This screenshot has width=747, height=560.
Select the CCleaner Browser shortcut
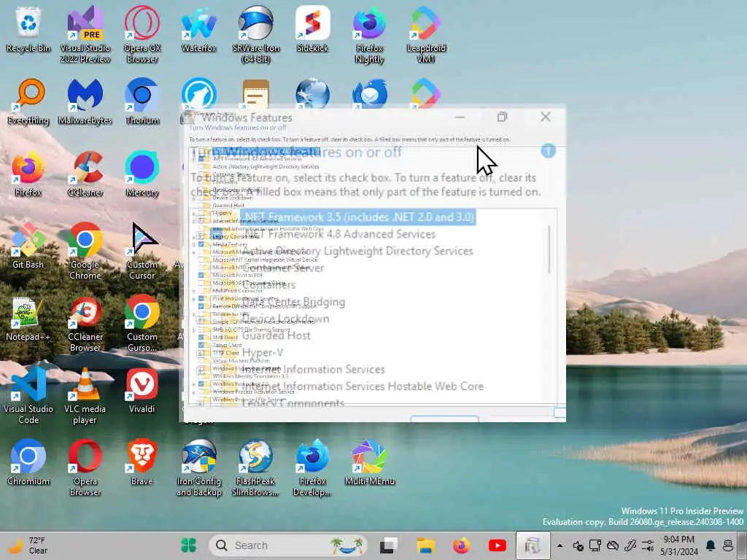point(85,324)
